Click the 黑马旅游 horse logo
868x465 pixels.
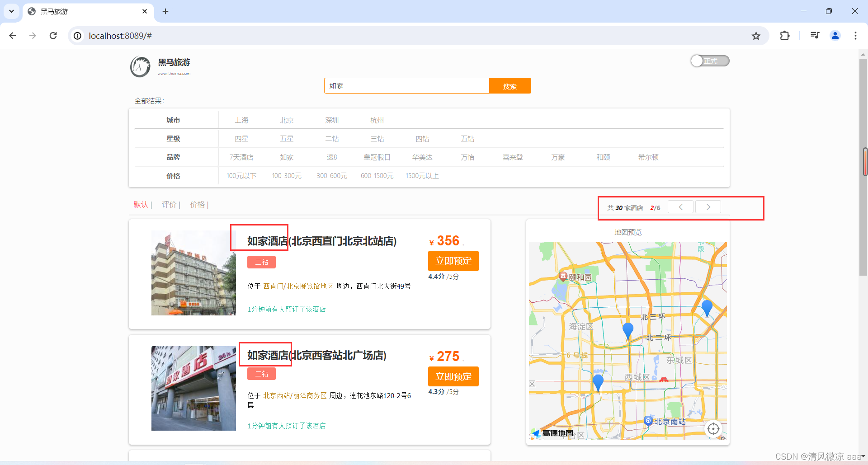[140, 67]
